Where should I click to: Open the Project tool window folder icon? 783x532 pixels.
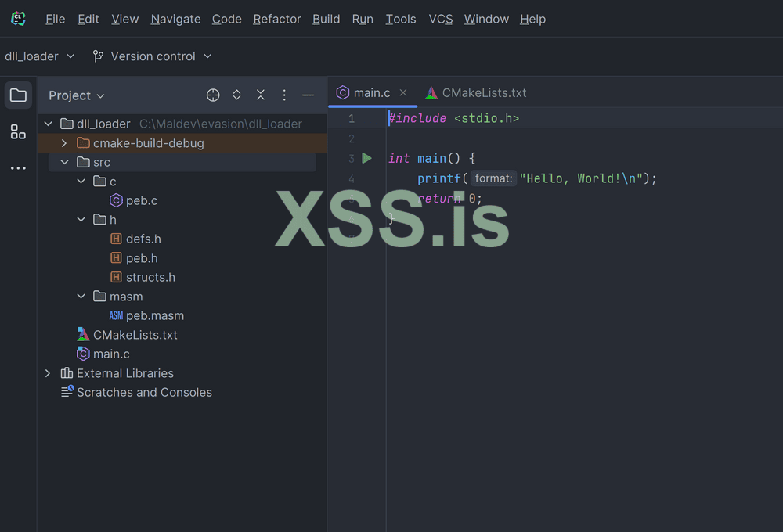click(x=18, y=95)
